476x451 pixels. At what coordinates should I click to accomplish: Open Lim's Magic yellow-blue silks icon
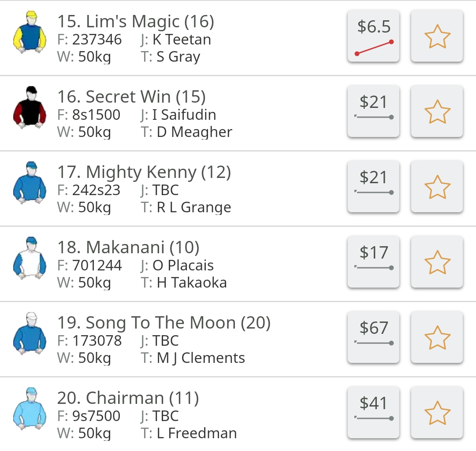[30, 33]
